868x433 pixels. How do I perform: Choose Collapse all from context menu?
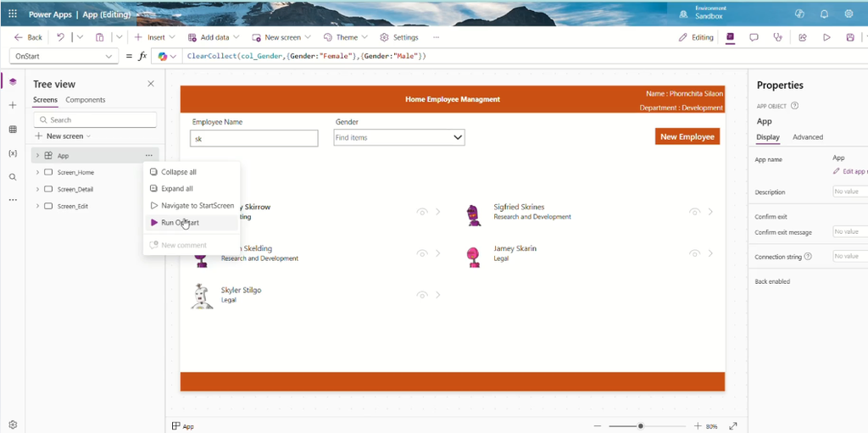pos(192,172)
